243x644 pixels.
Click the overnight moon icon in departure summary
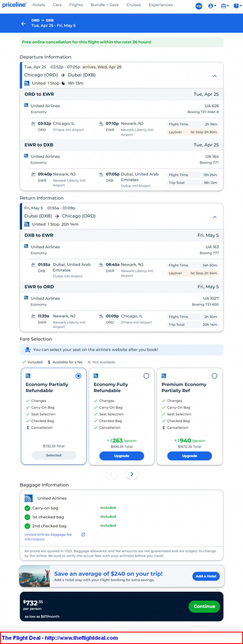point(63,83)
